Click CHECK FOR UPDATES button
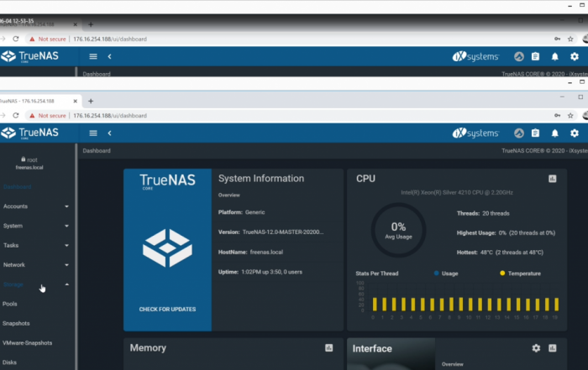The width and height of the screenshot is (588, 370). coord(167,310)
